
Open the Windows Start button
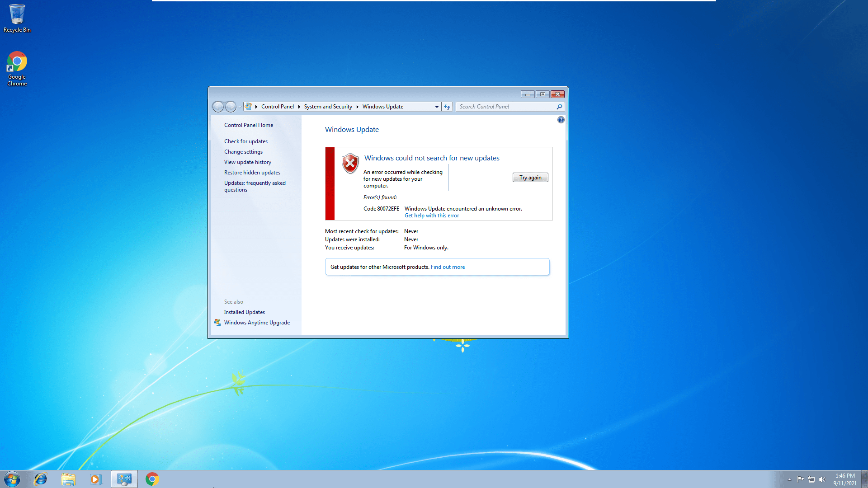click(12, 479)
